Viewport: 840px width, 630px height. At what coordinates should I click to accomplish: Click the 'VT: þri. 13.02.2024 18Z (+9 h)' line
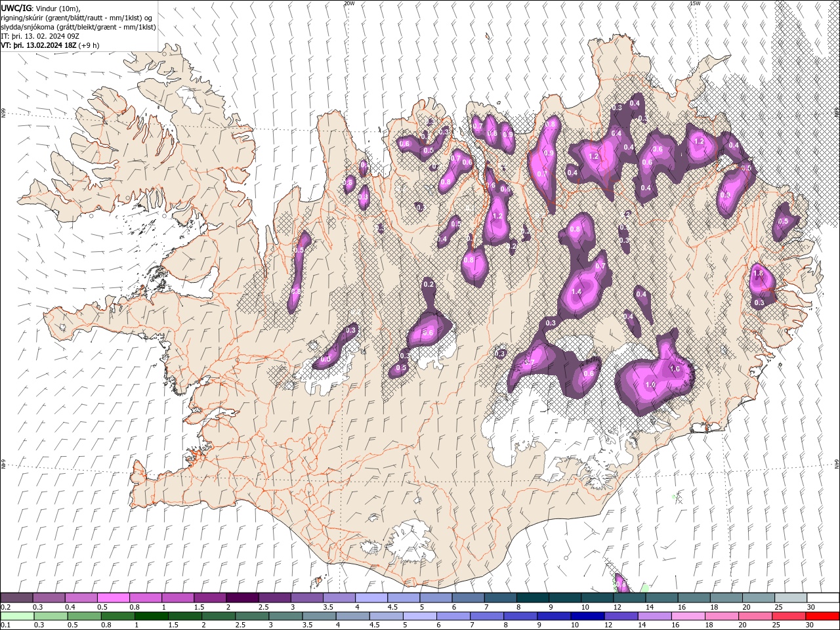(51, 45)
